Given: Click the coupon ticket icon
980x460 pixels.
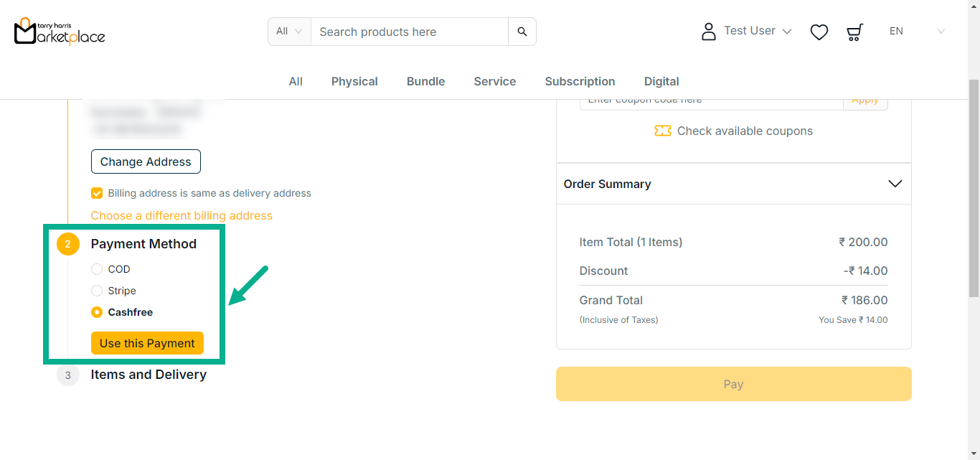Looking at the screenshot, I should pyautogui.click(x=662, y=131).
